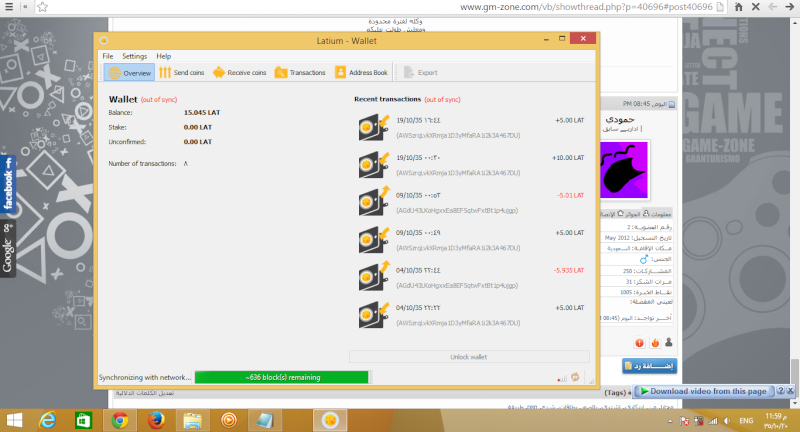Open the Overview tab in wallet toolbar
Image resolution: width=800 pixels, height=432 pixels.
129,73
